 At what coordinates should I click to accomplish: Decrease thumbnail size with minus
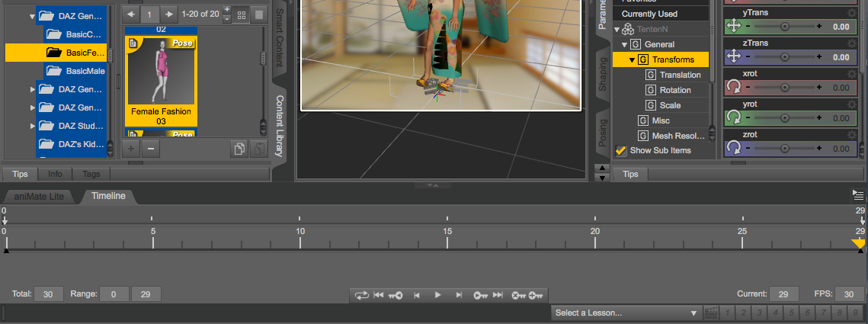(227, 19)
